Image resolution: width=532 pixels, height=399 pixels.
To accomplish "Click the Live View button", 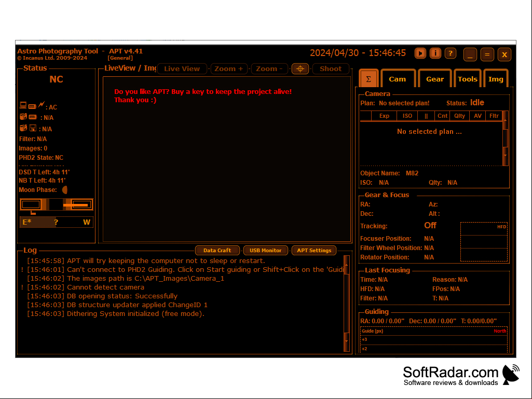I will point(182,68).
